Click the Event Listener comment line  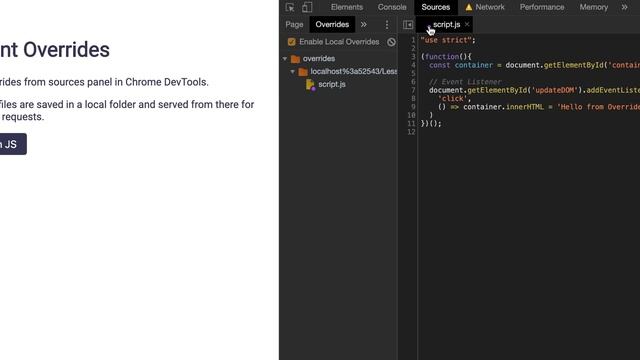(465, 82)
